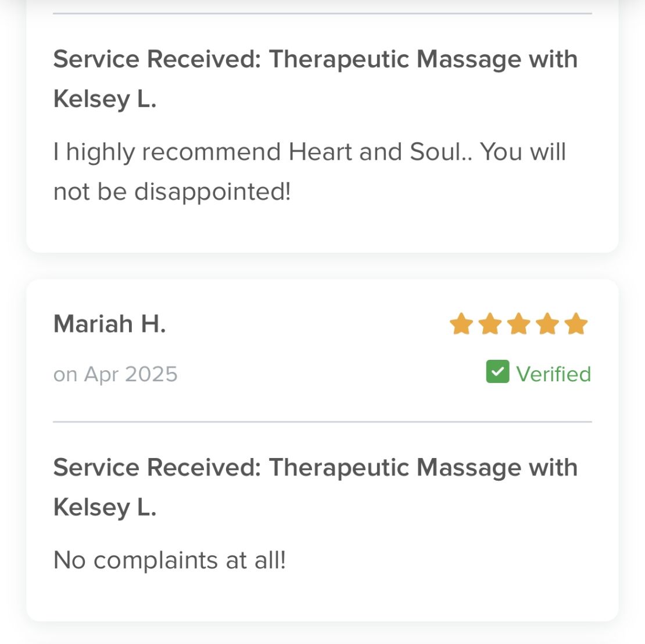
Task: Choose the fourth star of Mariah H.'s rating
Action: pyautogui.click(x=547, y=324)
